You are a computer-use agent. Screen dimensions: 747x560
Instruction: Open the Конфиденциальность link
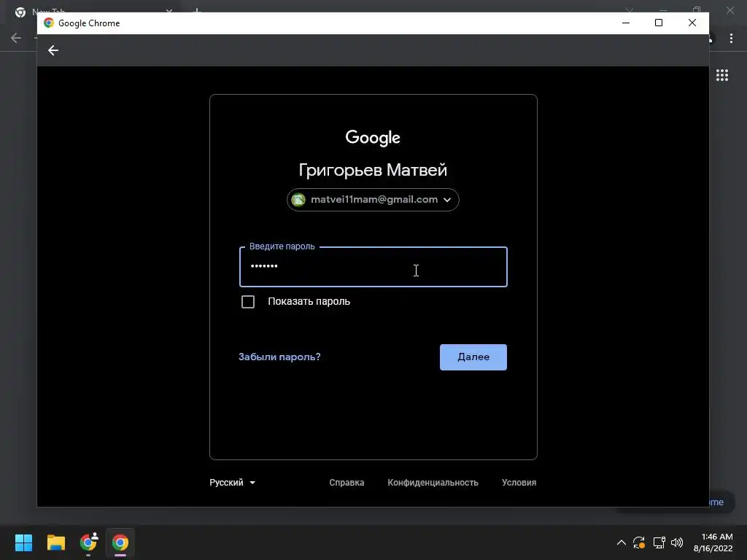(433, 483)
